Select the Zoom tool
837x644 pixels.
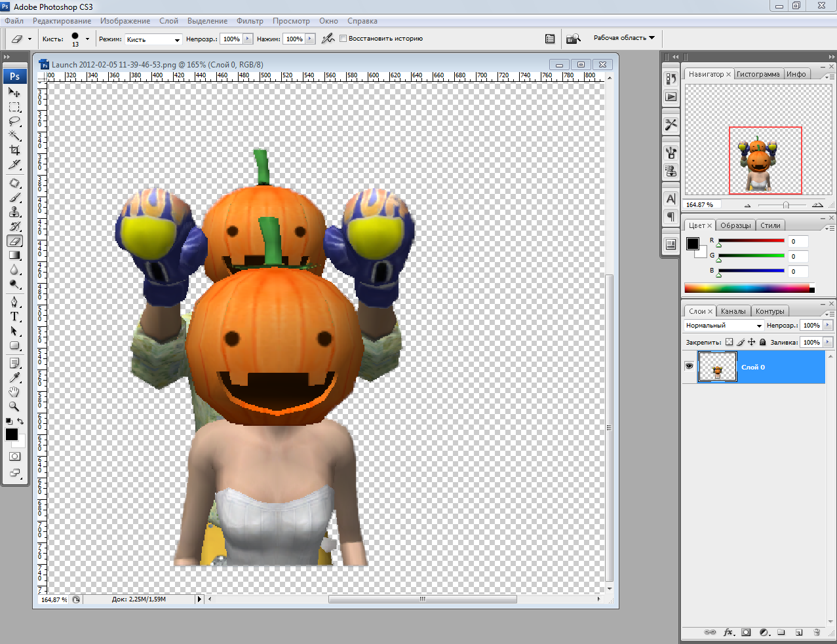pyautogui.click(x=14, y=406)
